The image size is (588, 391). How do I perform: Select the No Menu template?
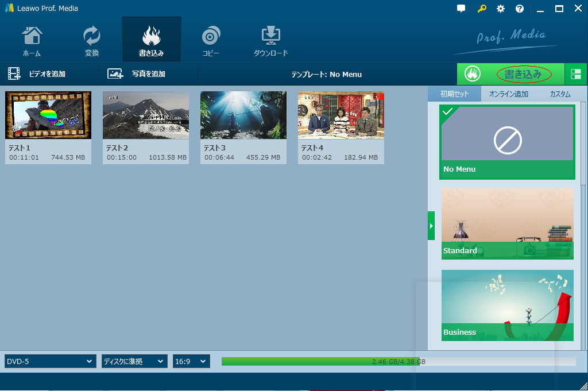pos(507,142)
